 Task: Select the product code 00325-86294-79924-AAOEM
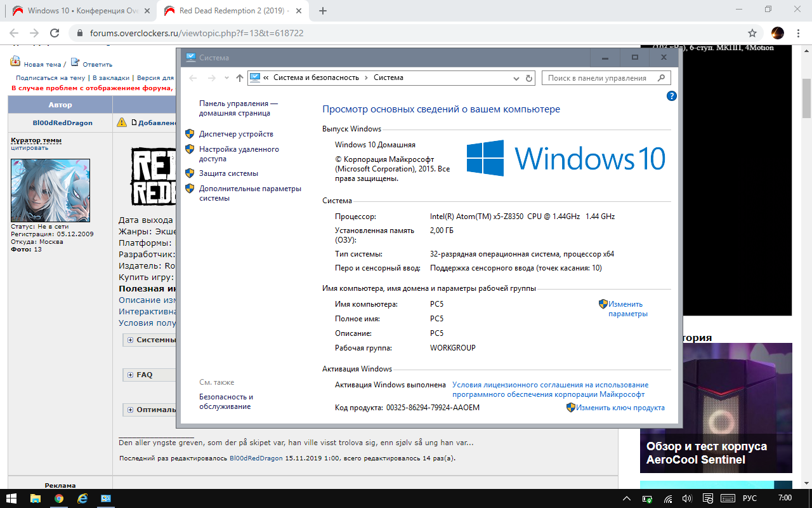(433, 408)
